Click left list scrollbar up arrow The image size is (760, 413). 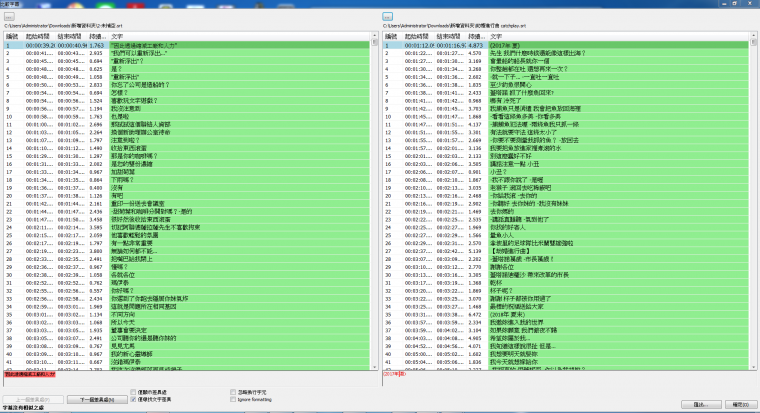click(x=374, y=36)
